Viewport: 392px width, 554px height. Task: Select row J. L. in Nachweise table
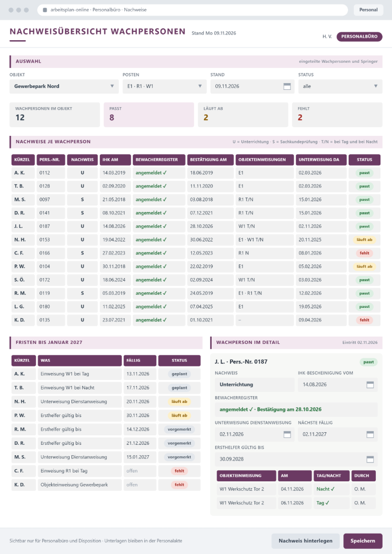click(196, 226)
